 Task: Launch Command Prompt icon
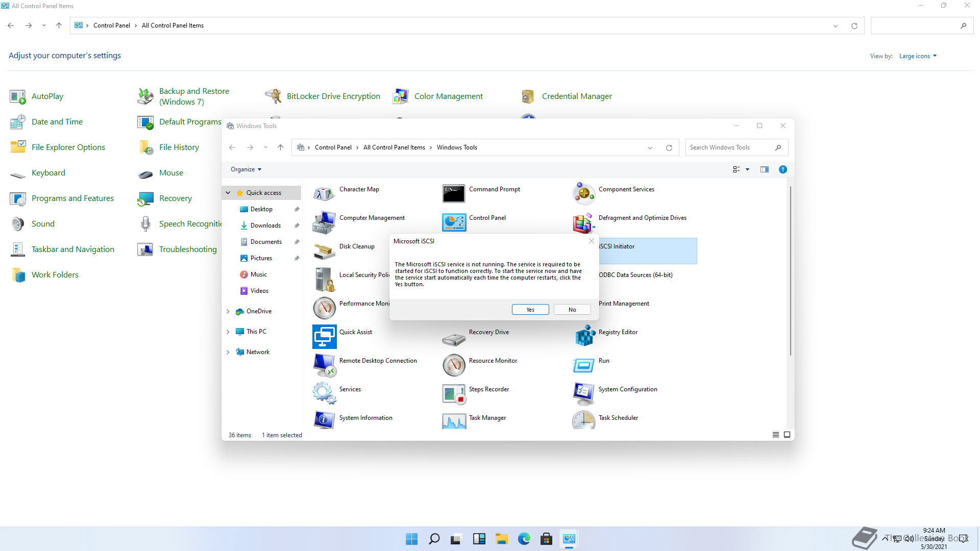point(454,194)
